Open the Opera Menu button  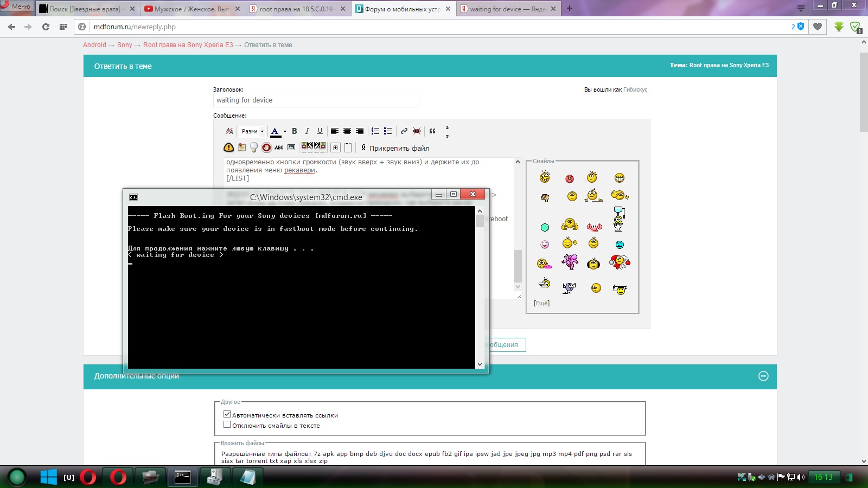click(x=16, y=7)
